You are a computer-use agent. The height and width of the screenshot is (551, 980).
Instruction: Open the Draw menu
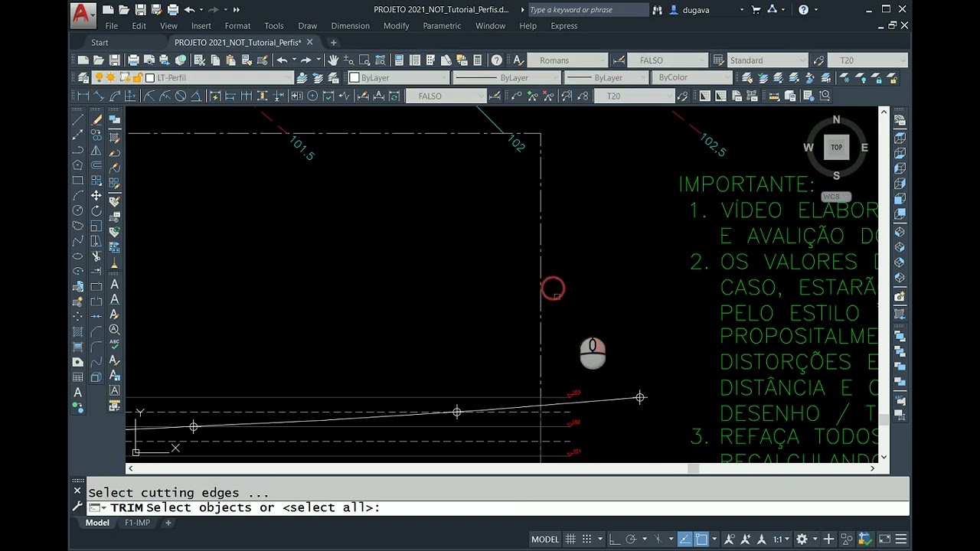tap(307, 26)
